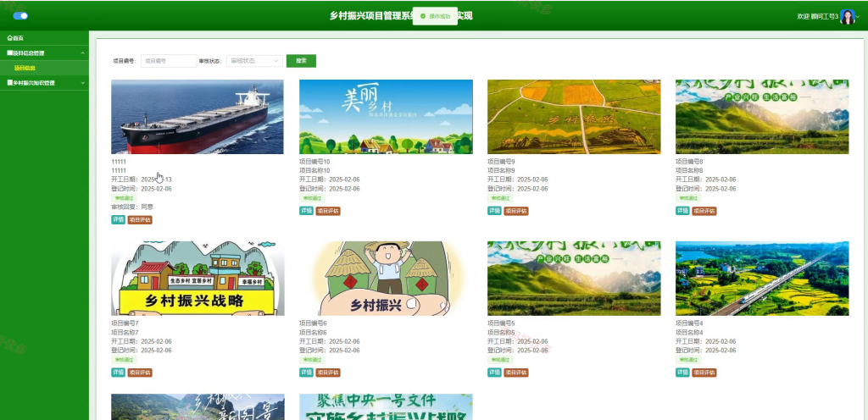This screenshot has width=868, height=420.
Task: Click the farmland aerial image of 项目编号9
Action: (x=574, y=117)
